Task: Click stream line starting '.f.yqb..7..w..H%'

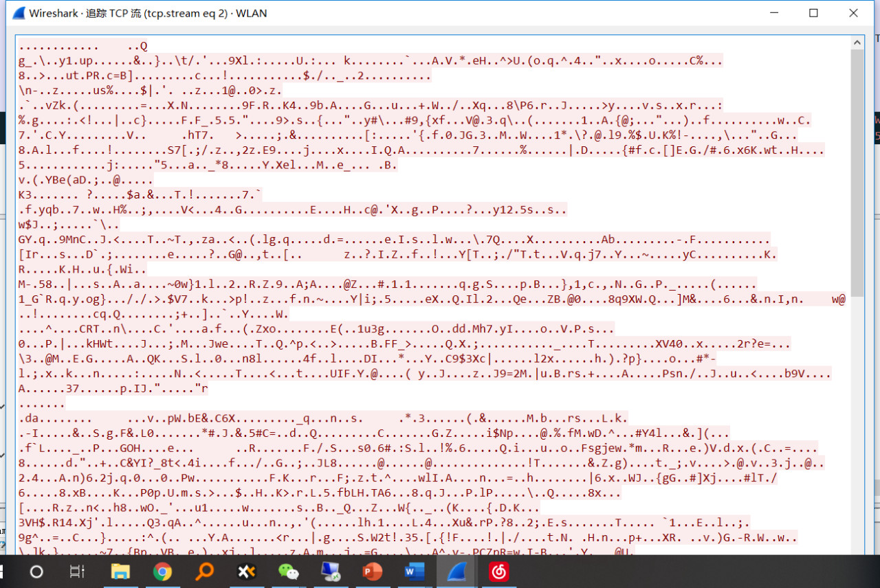Action: point(293,210)
